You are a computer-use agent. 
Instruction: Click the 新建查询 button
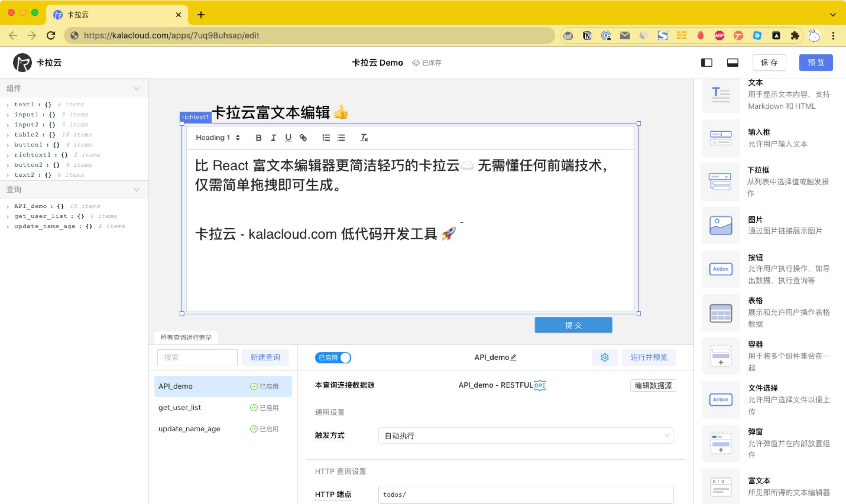pos(265,357)
